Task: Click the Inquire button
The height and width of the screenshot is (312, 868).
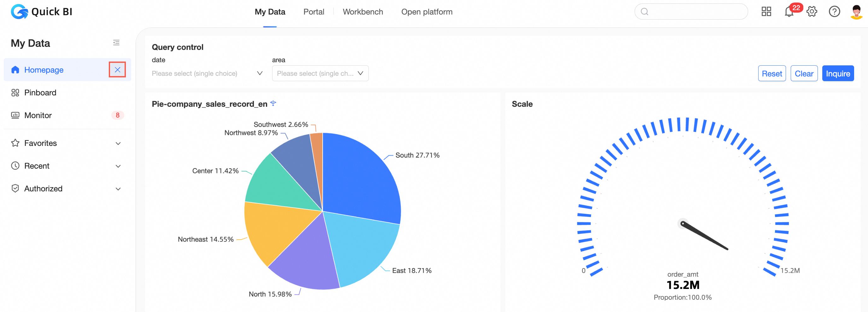Action: pyautogui.click(x=838, y=74)
